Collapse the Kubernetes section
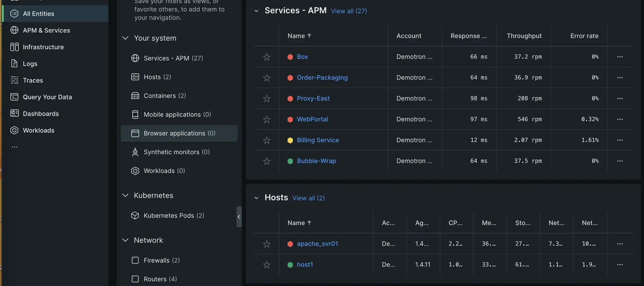Viewport: 644px width, 286px height. [125, 195]
